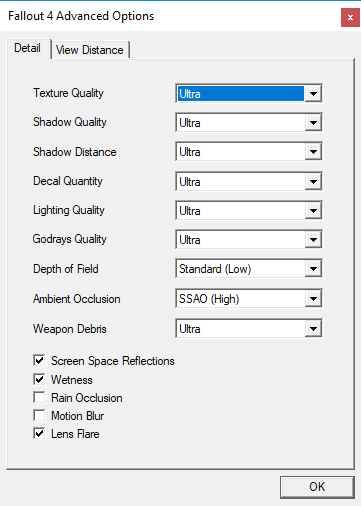Click the Fallout 4 Advanced Options title
This screenshot has height=506, width=361.
[x=81, y=16]
